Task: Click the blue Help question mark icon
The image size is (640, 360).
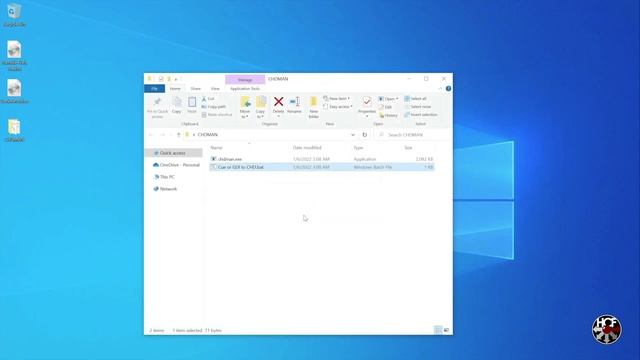Action: [x=448, y=89]
